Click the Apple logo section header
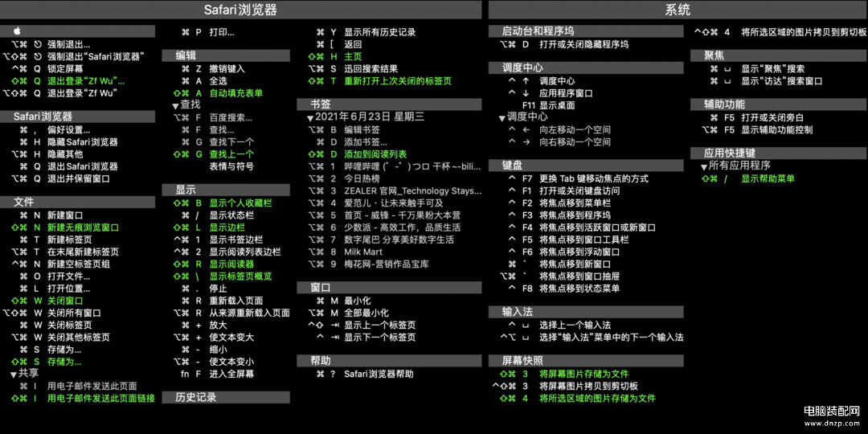The width and height of the screenshot is (868, 434). [x=77, y=31]
